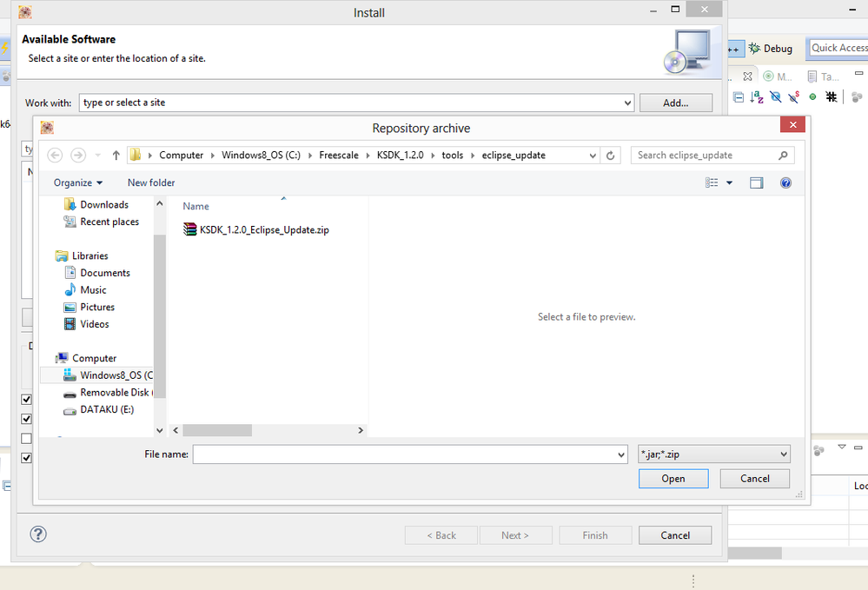Expand the chevron after tools breadcrumb
The width and height of the screenshot is (868, 590).
tap(472, 156)
